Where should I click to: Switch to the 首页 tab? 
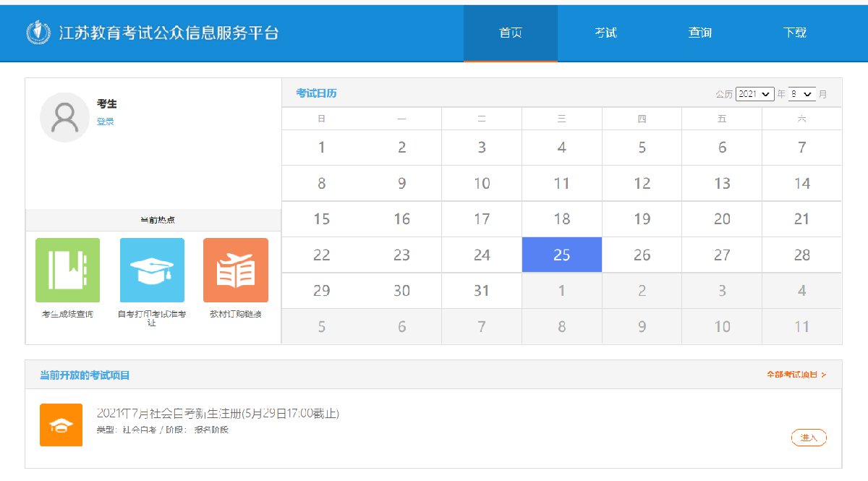[511, 33]
